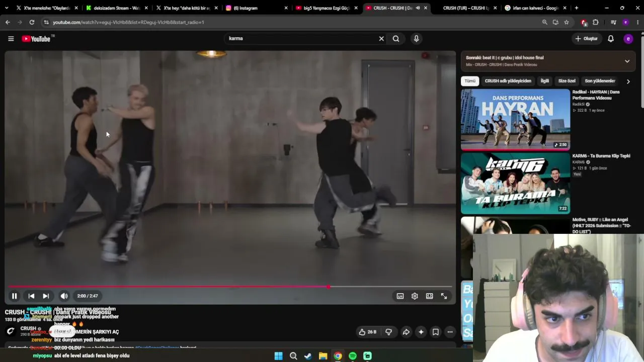Select the İlgili filter chip
This screenshot has width=644, height=362.
tap(545, 81)
